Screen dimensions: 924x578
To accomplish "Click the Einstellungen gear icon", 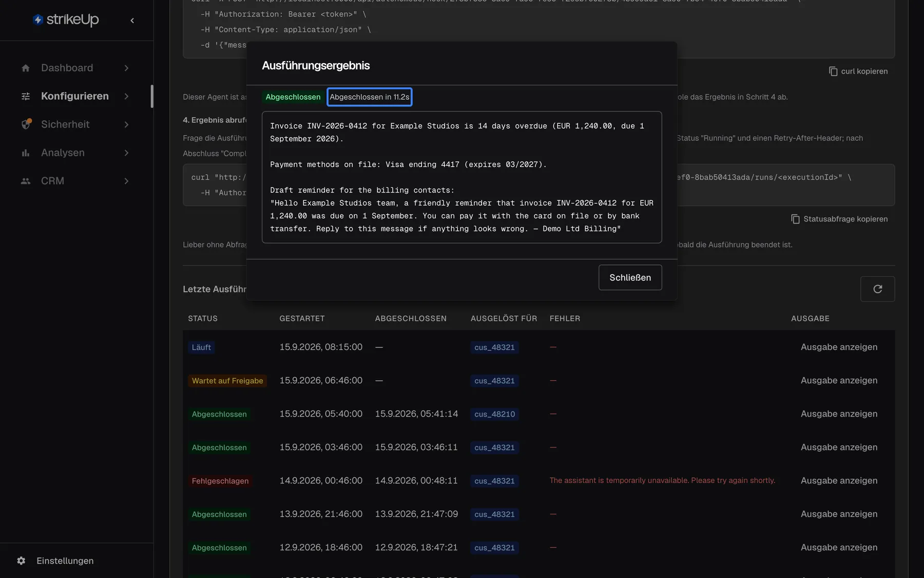I will [21, 561].
